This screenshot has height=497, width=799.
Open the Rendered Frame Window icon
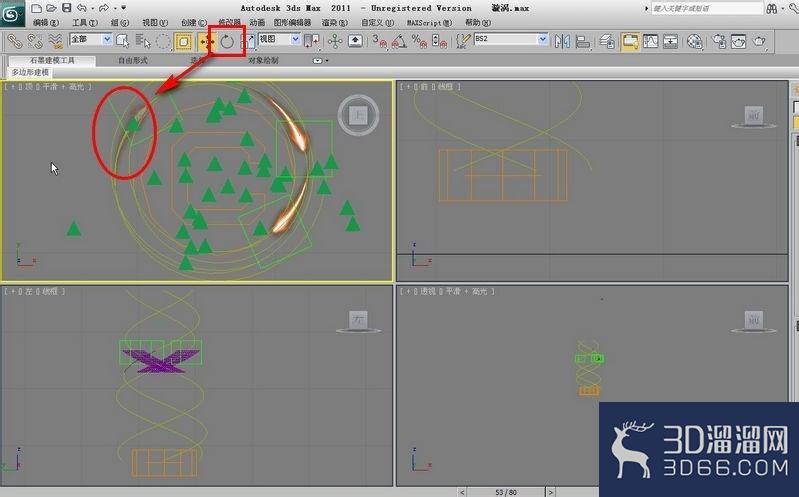738,41
